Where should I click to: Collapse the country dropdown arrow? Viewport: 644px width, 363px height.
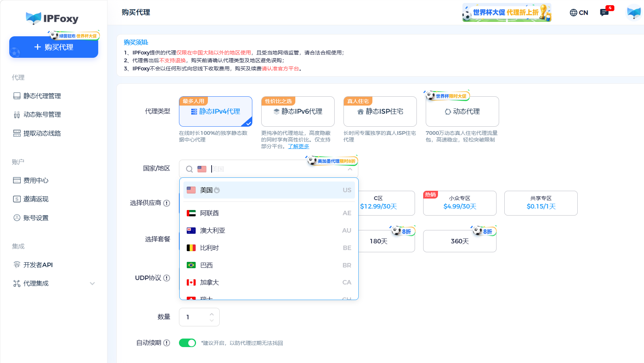pos(350,169)
